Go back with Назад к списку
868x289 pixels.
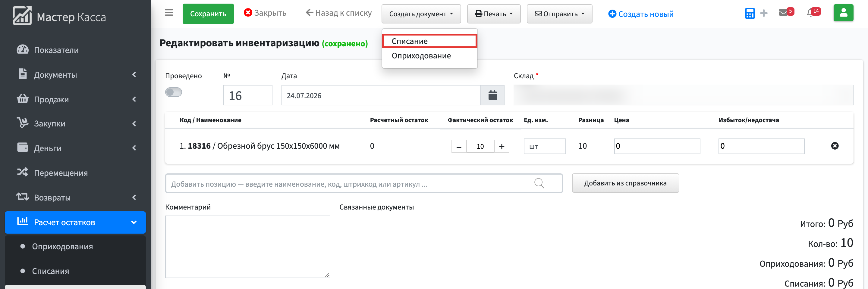(338, 13)
